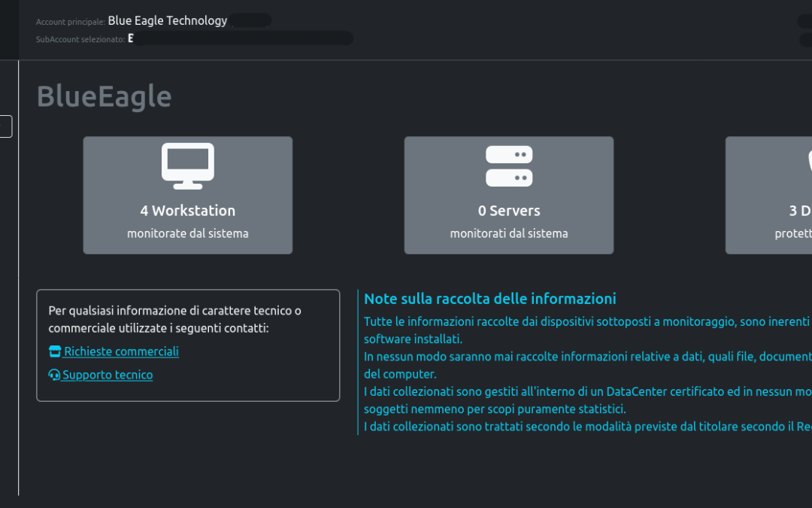The height and width of the screenshot is (508, 812).
Task: Click the "Account principale:" label
Action: (x=70, y=22)
